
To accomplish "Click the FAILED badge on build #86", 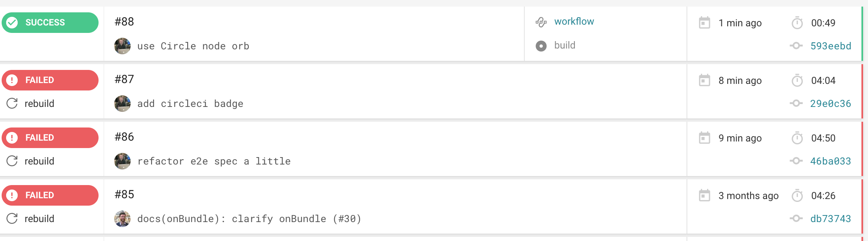I will [x=50, y=138].
